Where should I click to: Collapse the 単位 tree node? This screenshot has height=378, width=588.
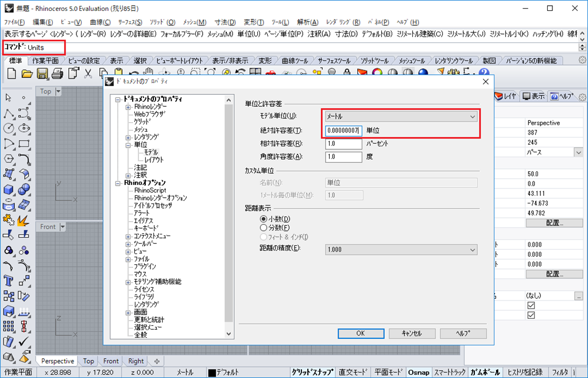pos(128,145)
